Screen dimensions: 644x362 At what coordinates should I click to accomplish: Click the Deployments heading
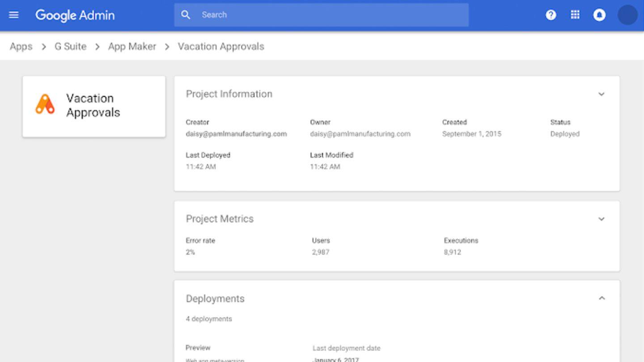[215, 298]
